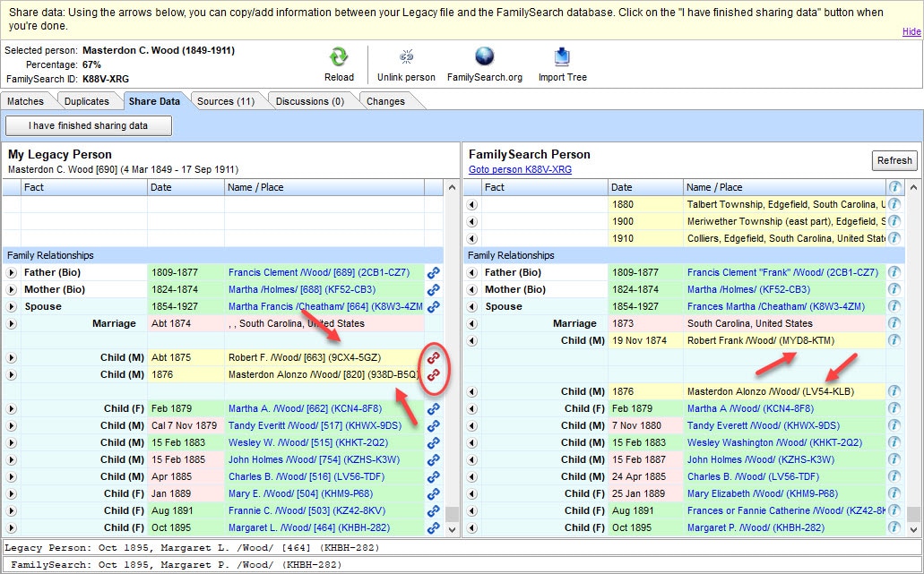Click the left-arrow copy button beside 19 Nov 1874 Child row
The image size is (924, 574).
[472, 340]
